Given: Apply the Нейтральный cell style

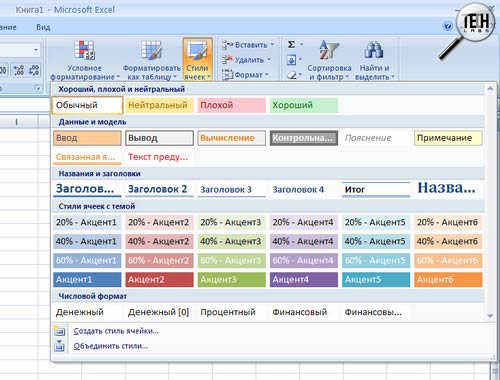Looking at the screenshot, I should click(159, 105).
